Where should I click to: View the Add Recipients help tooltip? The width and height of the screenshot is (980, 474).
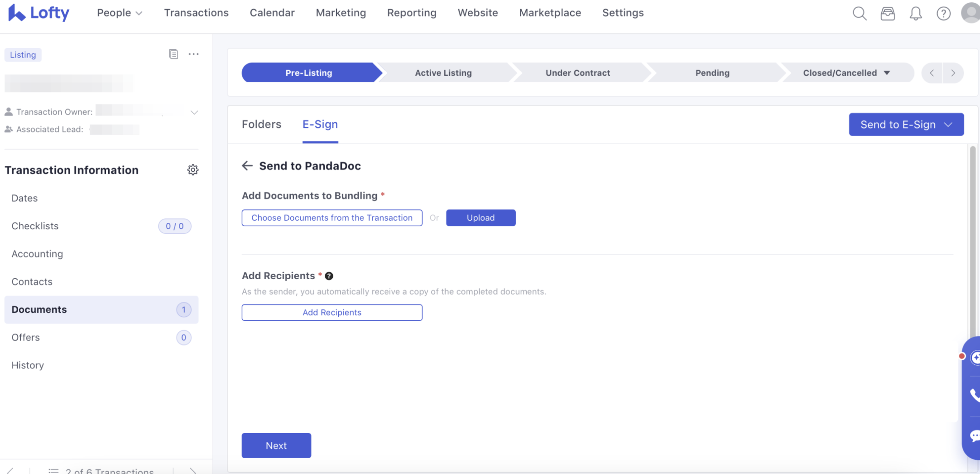click(x=329, y=276)
